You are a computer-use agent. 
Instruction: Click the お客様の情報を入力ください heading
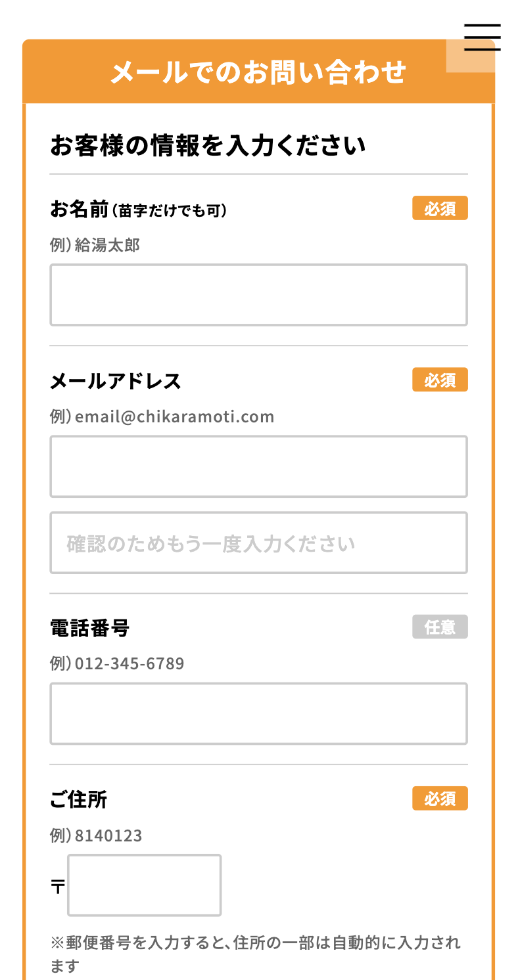point(208,146)
